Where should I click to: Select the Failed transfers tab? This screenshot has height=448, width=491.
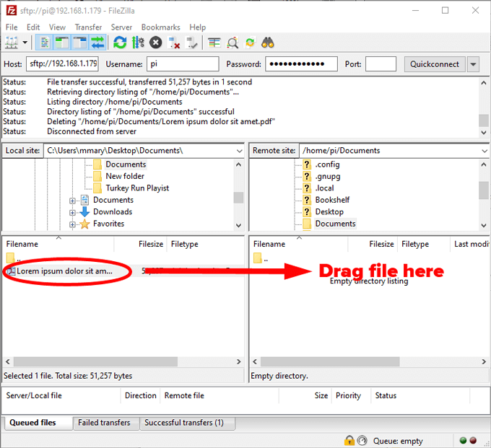click(105, 423)
